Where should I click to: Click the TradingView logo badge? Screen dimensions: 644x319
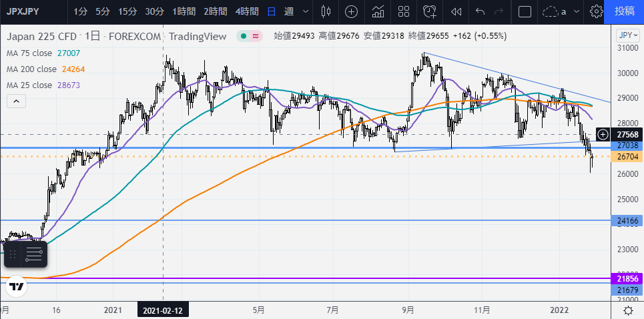click(x=16, y=286)
